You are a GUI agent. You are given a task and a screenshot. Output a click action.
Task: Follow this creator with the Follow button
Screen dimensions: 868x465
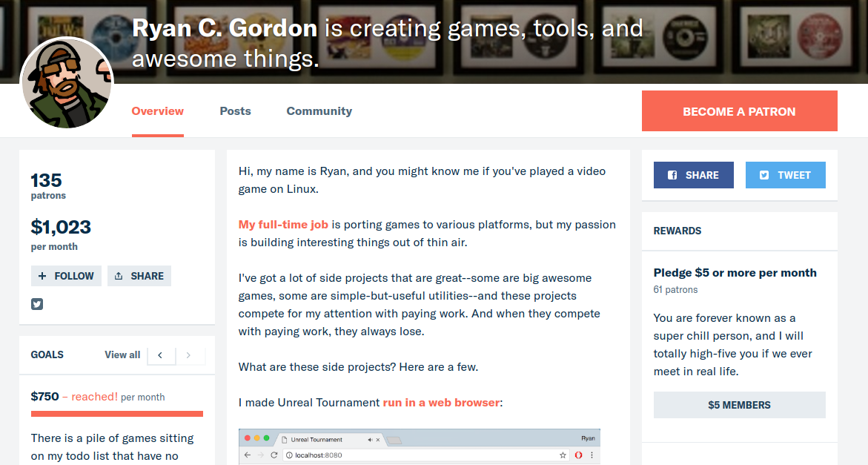coord(66,276)
